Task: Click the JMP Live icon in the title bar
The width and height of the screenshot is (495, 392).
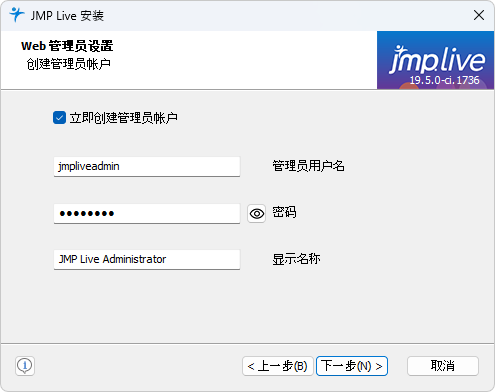Action: pos(17,15)
